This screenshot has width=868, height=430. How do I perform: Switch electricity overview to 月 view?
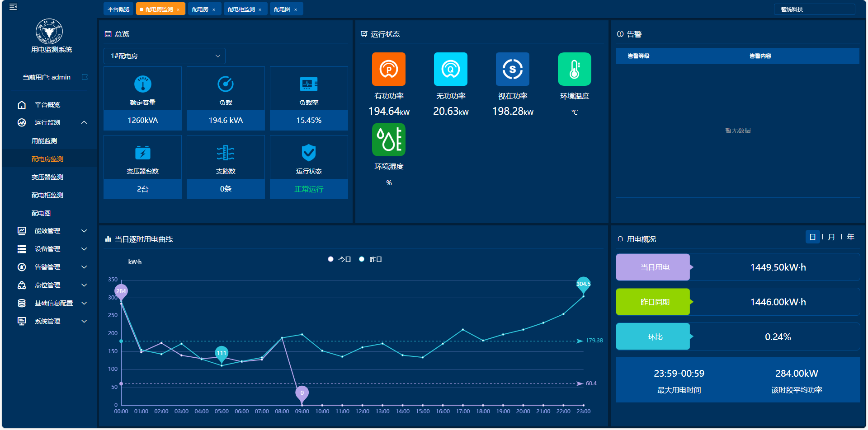click(831, 237)
